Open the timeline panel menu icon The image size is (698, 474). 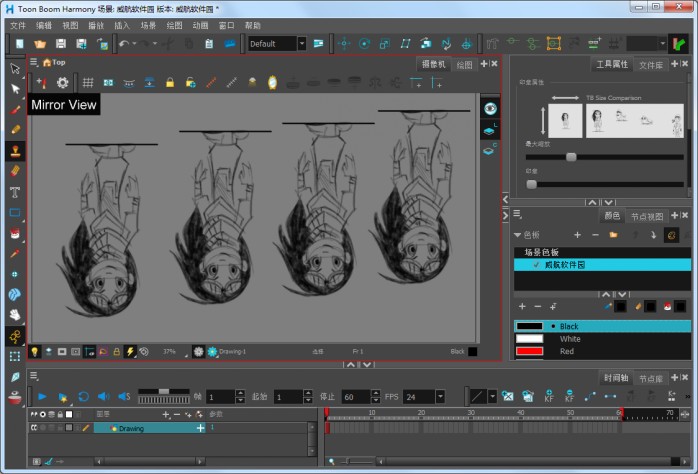tap(34, 376)
